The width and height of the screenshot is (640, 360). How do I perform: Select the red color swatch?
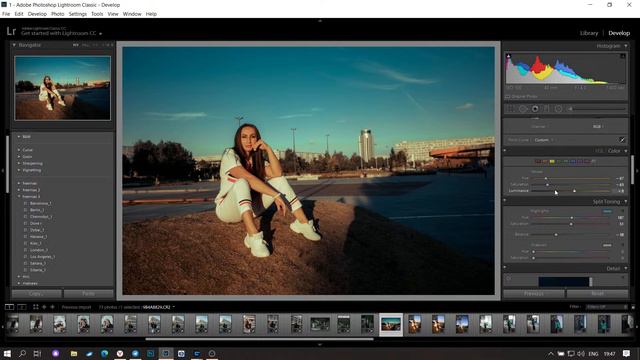538,162
